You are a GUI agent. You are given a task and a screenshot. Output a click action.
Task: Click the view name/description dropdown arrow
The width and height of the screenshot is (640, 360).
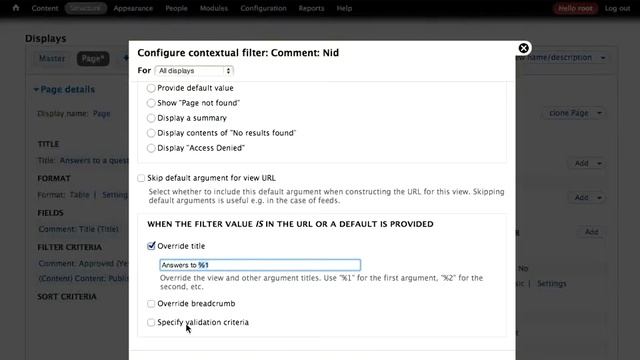(x=603, y=58)
